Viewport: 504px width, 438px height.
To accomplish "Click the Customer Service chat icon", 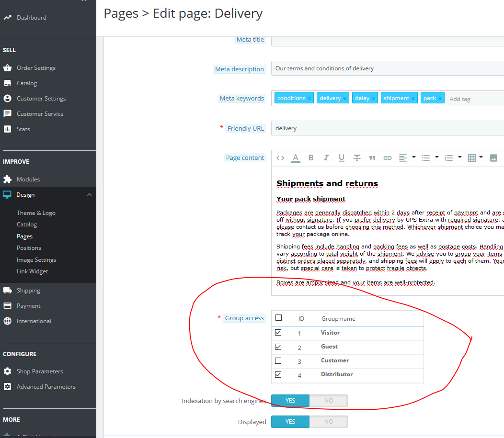I will [x=7, y=113].
